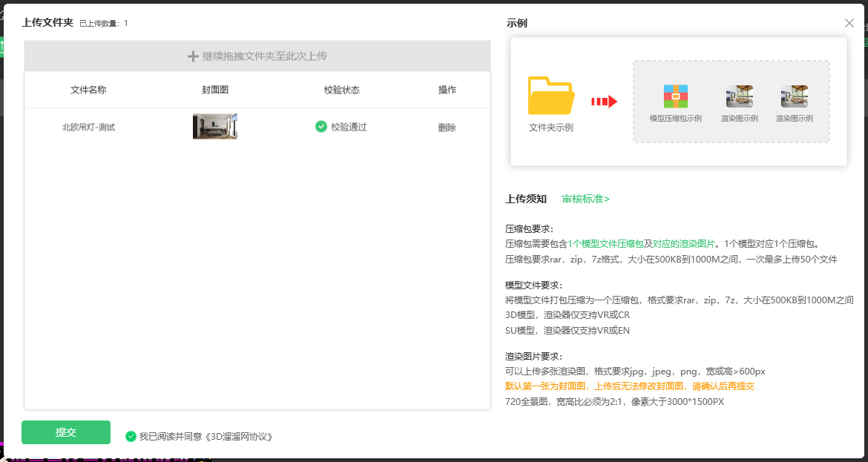The width and height of the screenshot is (868, 462).
Task: Click the green 对应的渲染图片 text
Action: pyautogui.click(x=684, y=243)
